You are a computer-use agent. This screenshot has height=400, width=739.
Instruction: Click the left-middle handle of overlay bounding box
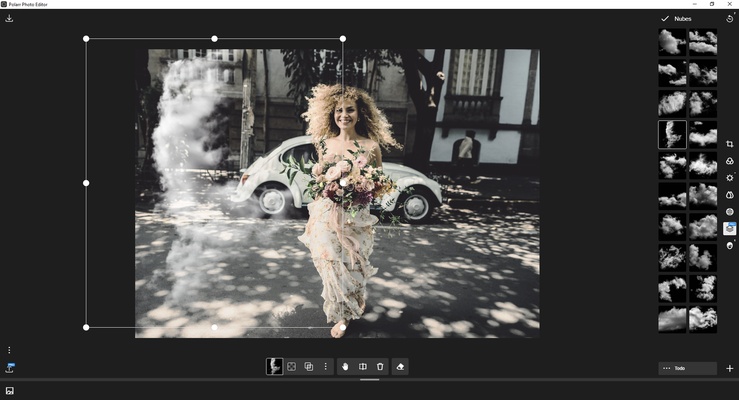click(86, 183)
